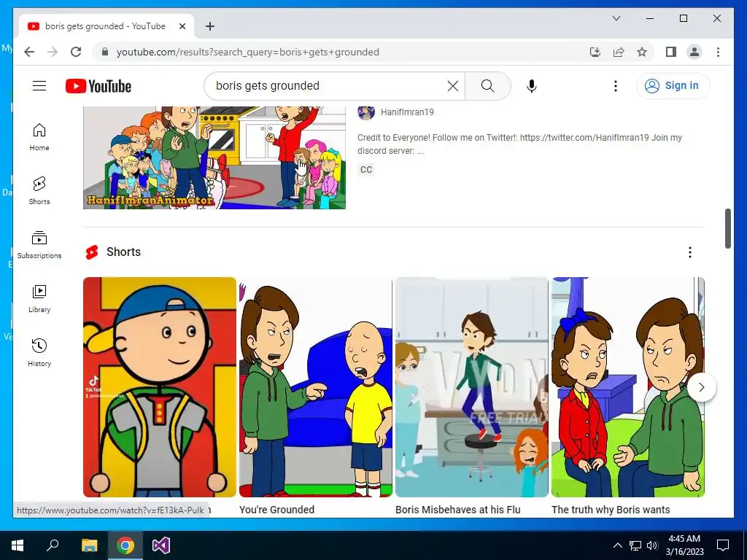Open Windows taskbar search

53,545
